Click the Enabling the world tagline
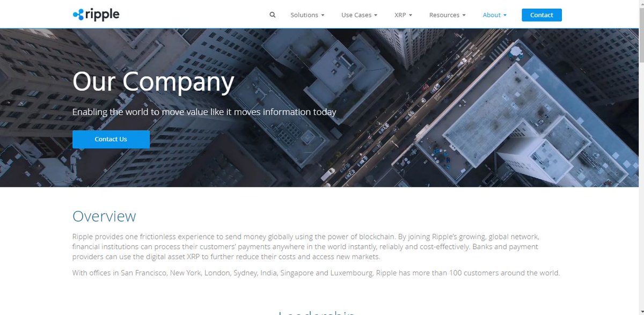This screenshot has height=315, width=644. [204, 112]
